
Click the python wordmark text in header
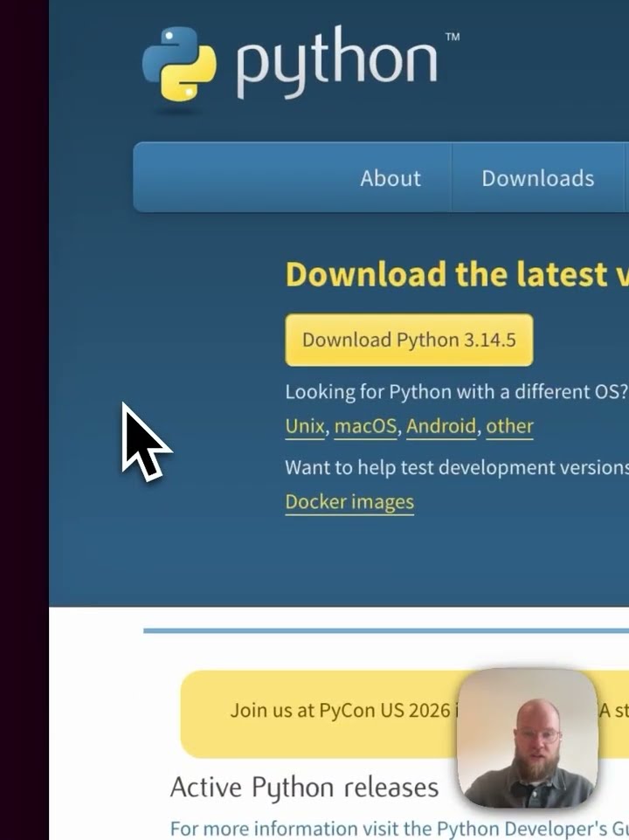(337, 63)
